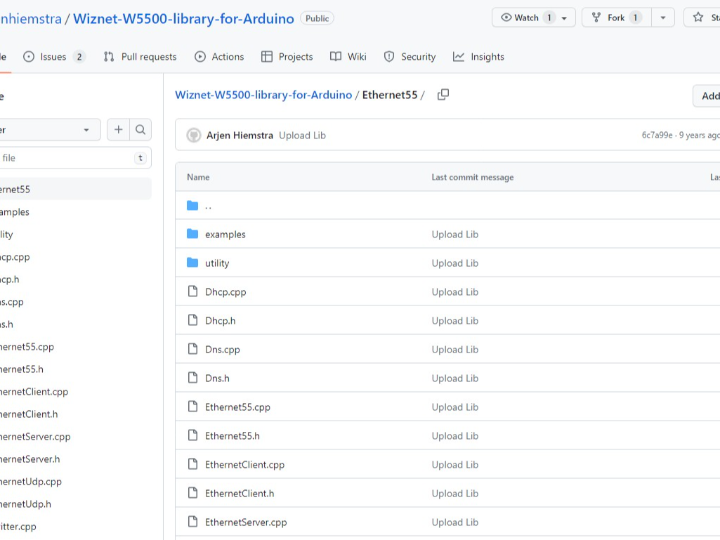Open commit hash 6c7a99e
Viewport: 720px width, 540px height.
tap(657, 135)
